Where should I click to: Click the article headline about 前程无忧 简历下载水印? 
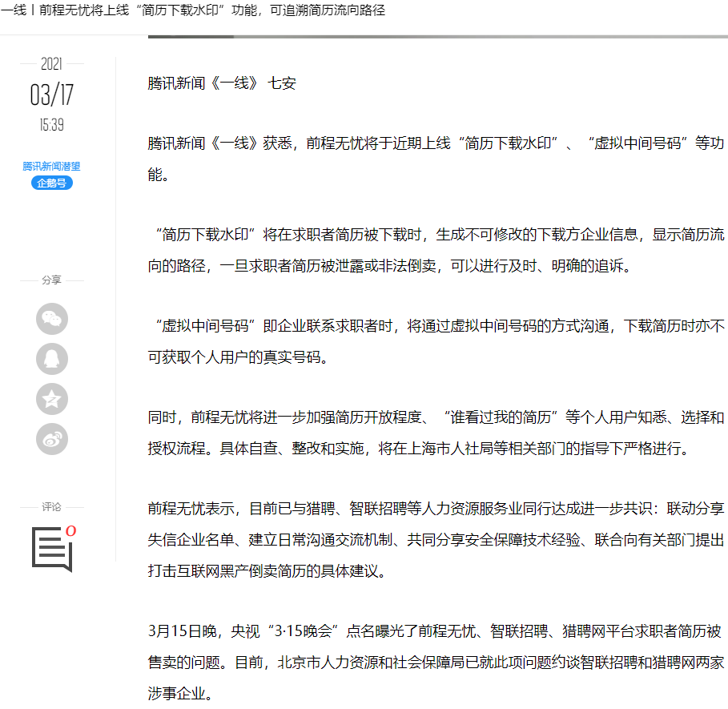(x=193, y=10)
